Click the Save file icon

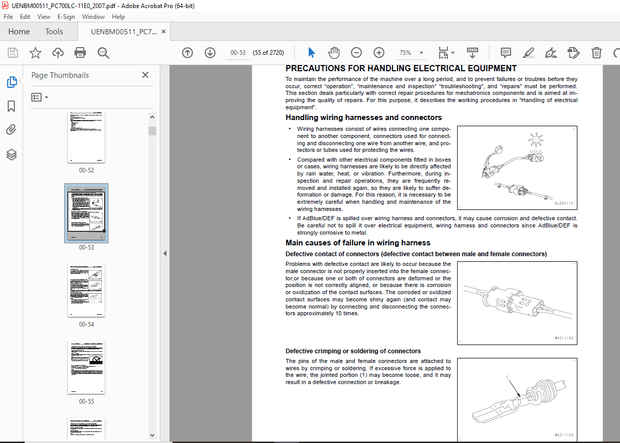pos(13,53)
